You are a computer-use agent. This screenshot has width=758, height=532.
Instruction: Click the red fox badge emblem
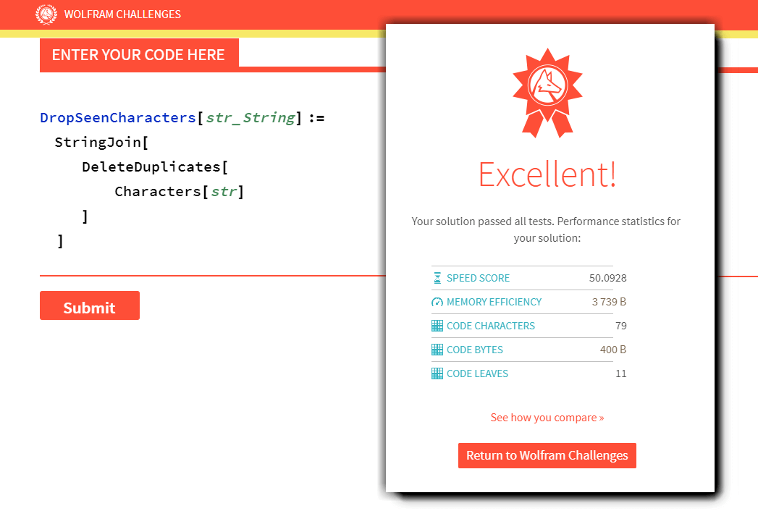tap(548, 85)
